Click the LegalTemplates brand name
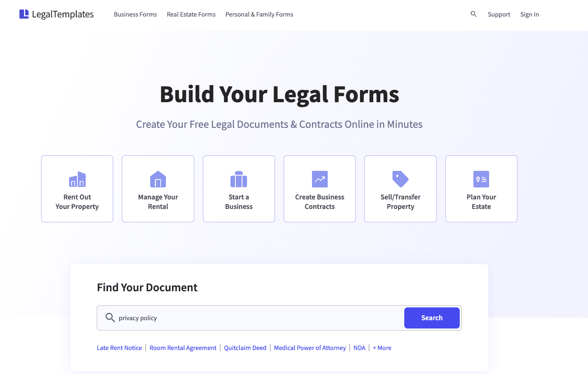 coord(63,14)
